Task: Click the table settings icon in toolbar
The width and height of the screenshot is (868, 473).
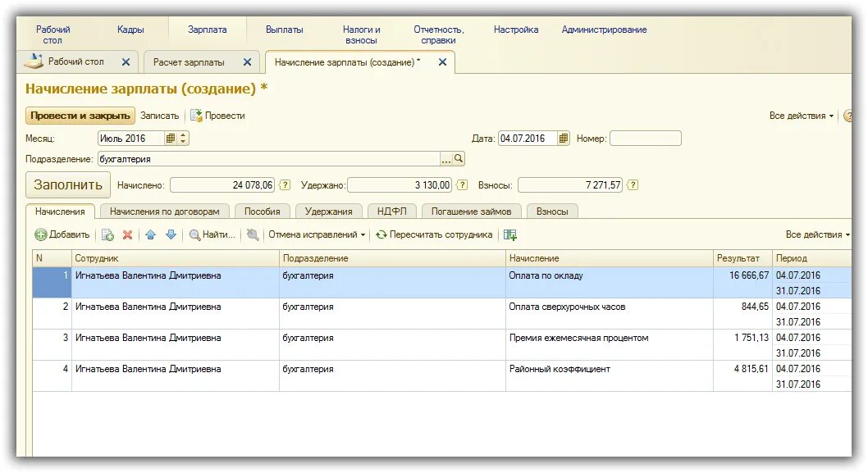Action: click(510, 235)
